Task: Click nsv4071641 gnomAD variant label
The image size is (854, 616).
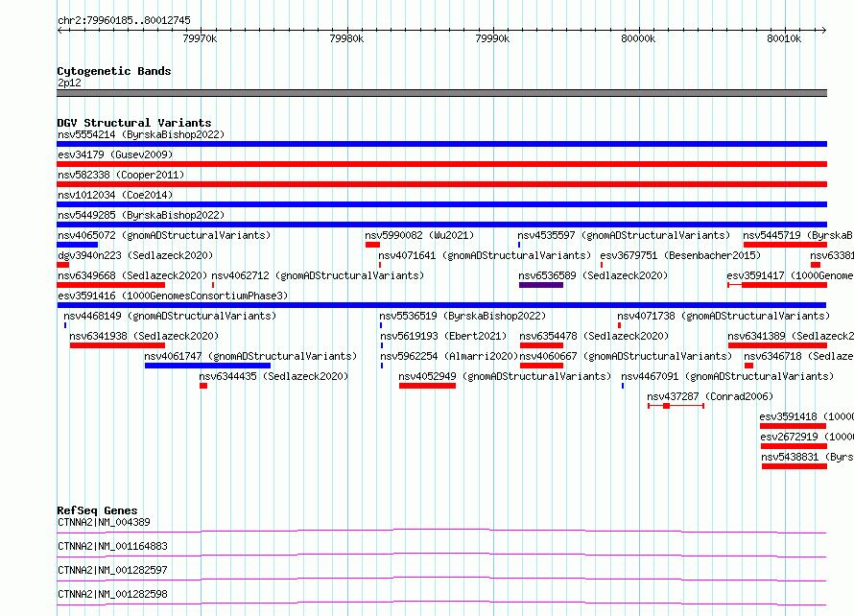Action: 485,255
